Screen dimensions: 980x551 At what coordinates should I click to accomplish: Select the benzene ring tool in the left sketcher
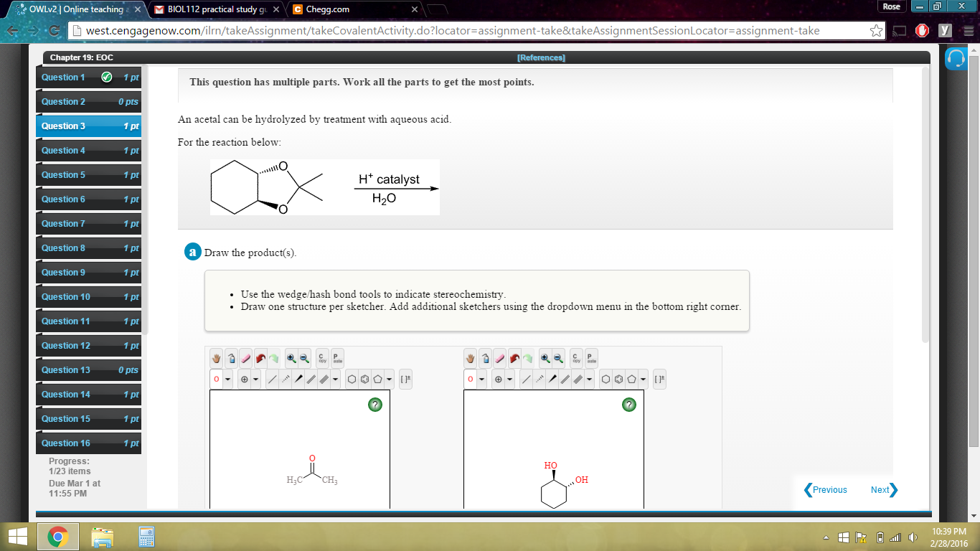pyautogui.click(x=364, y=379)
